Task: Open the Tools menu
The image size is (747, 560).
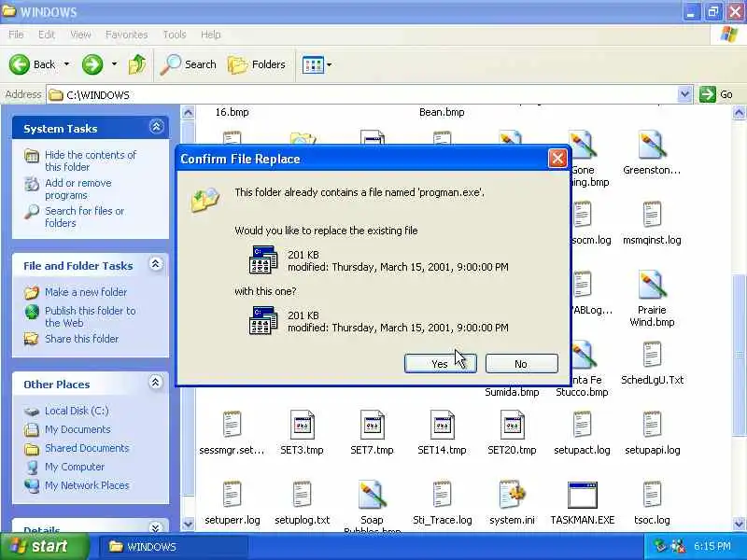Action: (x=175, y=35)
